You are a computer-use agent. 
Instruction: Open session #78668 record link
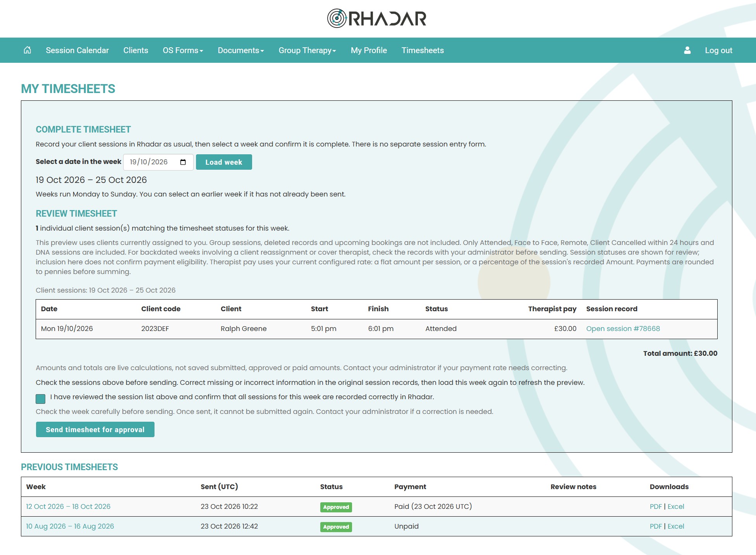pyautogui.click(x=623, y=329)
